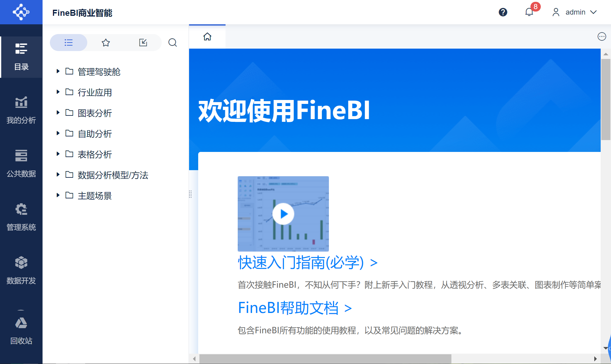Open the 回收站 recycle bin

tap(21, 331)
